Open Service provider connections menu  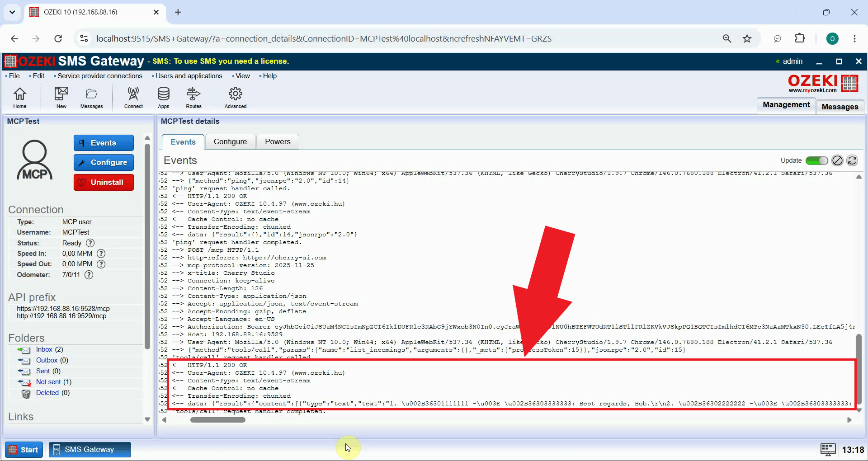pyautogui.click(x=99, y=76)
